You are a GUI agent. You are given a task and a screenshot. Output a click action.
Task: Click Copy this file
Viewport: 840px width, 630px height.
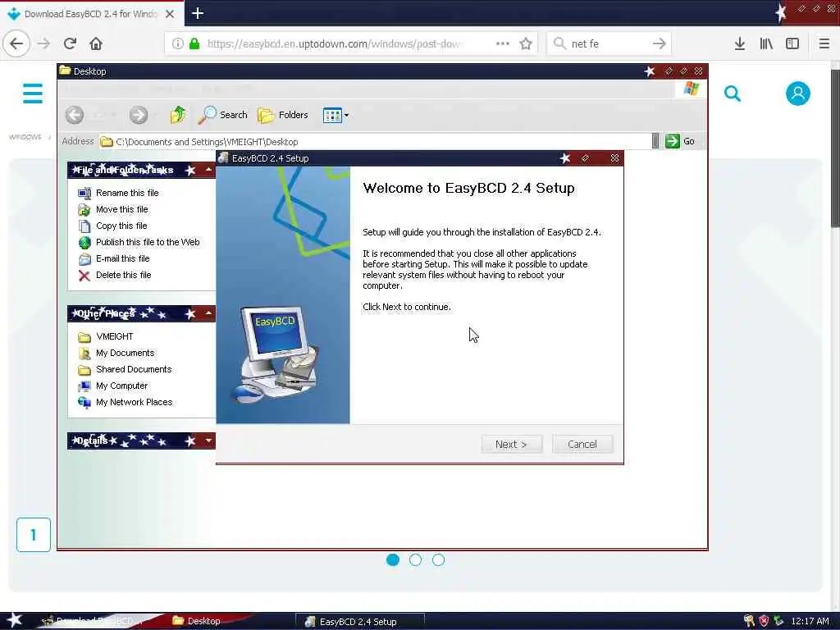click(121, 226)
